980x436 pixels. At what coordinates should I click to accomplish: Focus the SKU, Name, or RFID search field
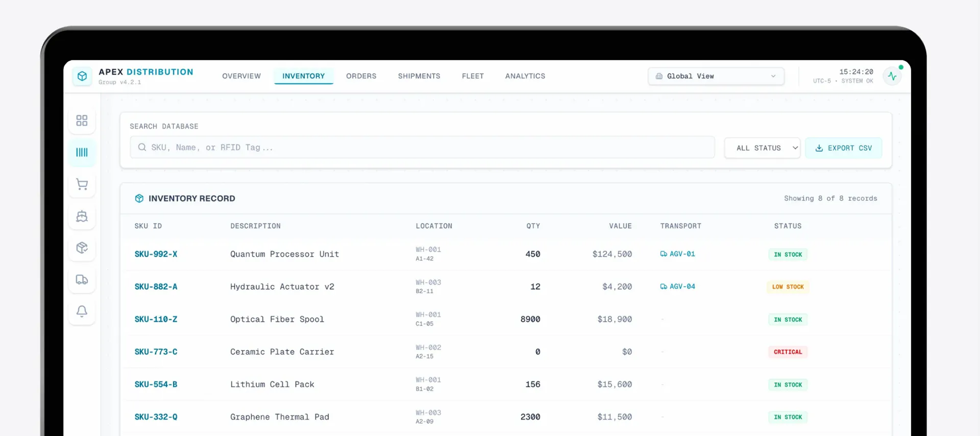[422, 147]
